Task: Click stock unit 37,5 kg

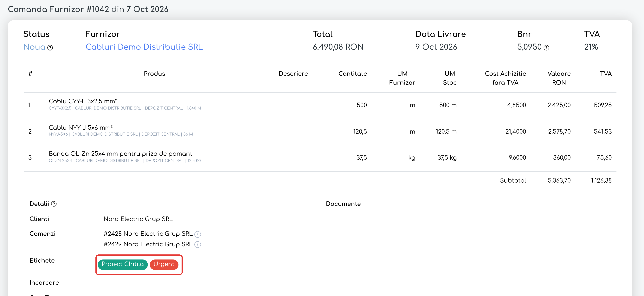Action: [447, 158]
